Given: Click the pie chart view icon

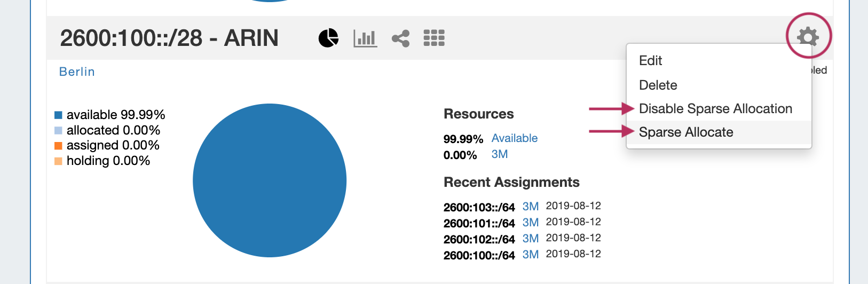Looking at the screenshot, I should coord(328,38).
